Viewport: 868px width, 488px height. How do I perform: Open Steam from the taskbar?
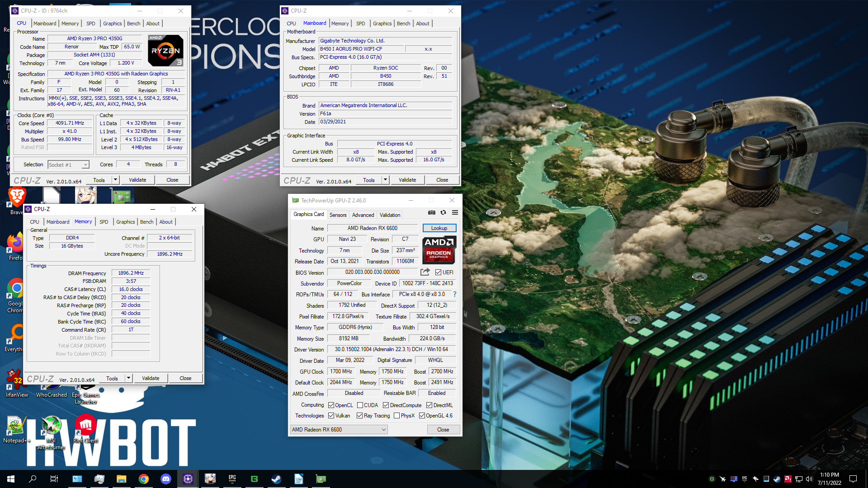coord(277,479)
